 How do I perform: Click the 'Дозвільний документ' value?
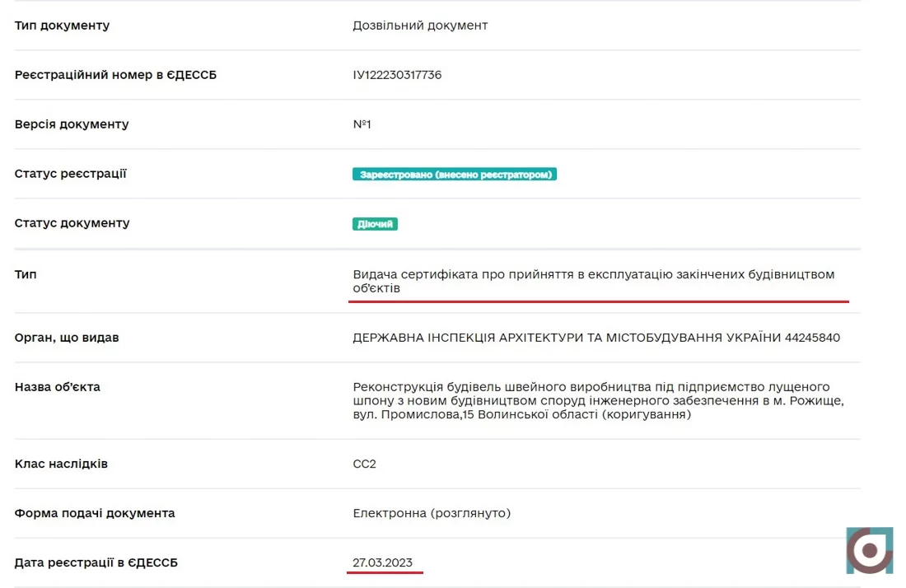[x=420, y=26]
